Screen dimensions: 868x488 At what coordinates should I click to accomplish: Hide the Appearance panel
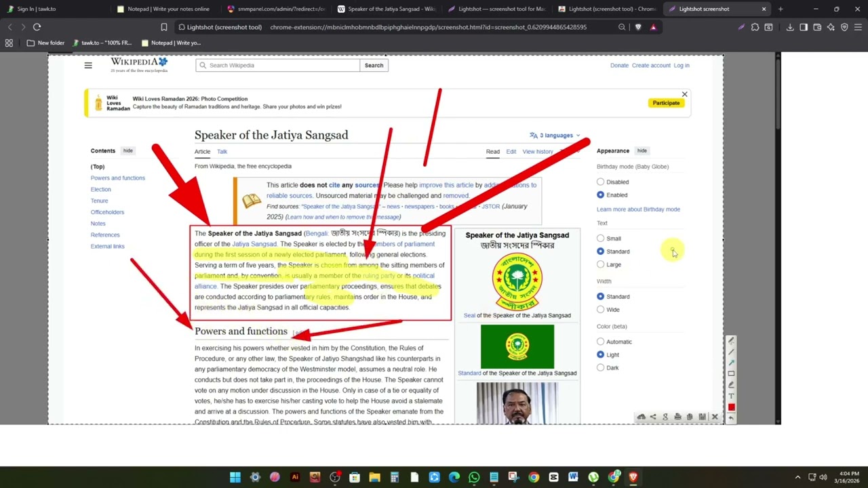point(642,150)
